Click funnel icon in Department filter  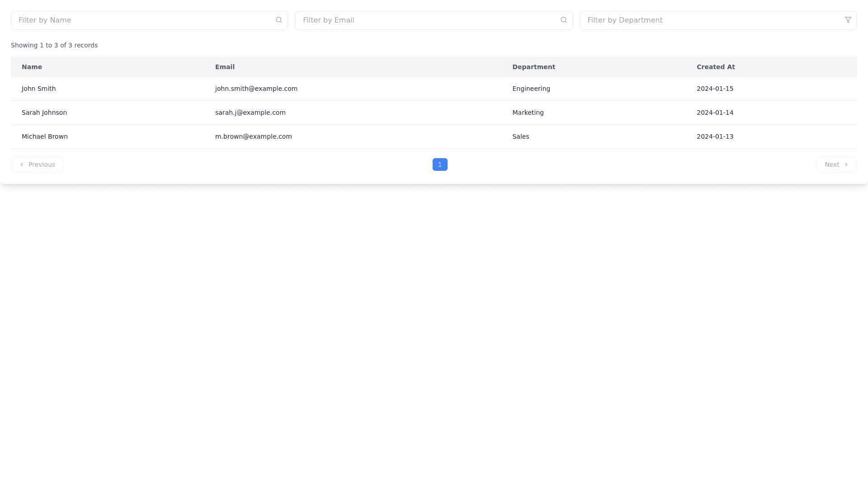tap(848, 20)
